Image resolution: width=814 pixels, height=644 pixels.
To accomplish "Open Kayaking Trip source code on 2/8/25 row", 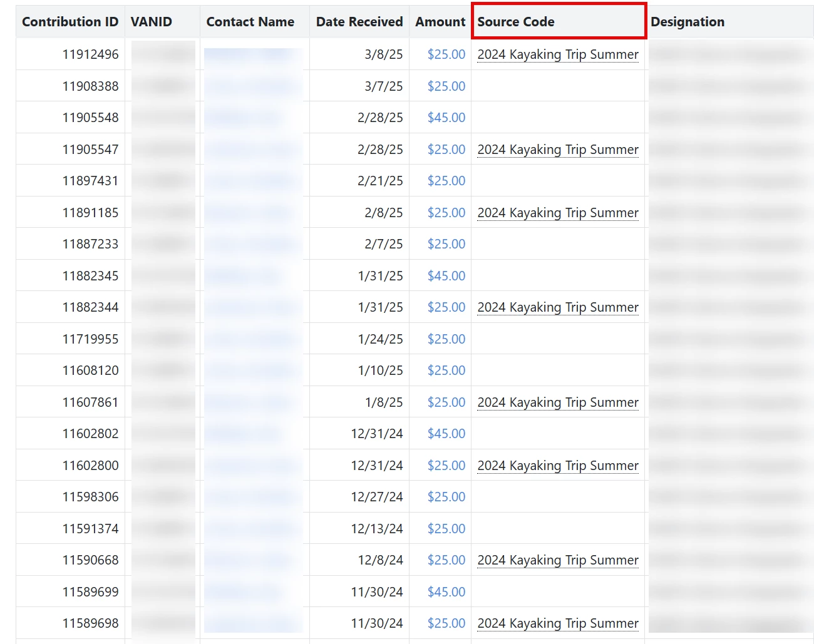I will tap(558, 213).
